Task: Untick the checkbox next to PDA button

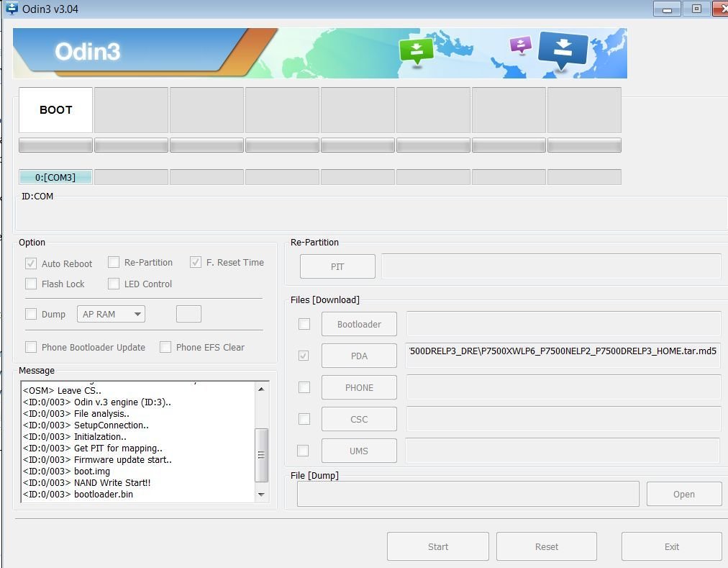Action: (304, 356)
